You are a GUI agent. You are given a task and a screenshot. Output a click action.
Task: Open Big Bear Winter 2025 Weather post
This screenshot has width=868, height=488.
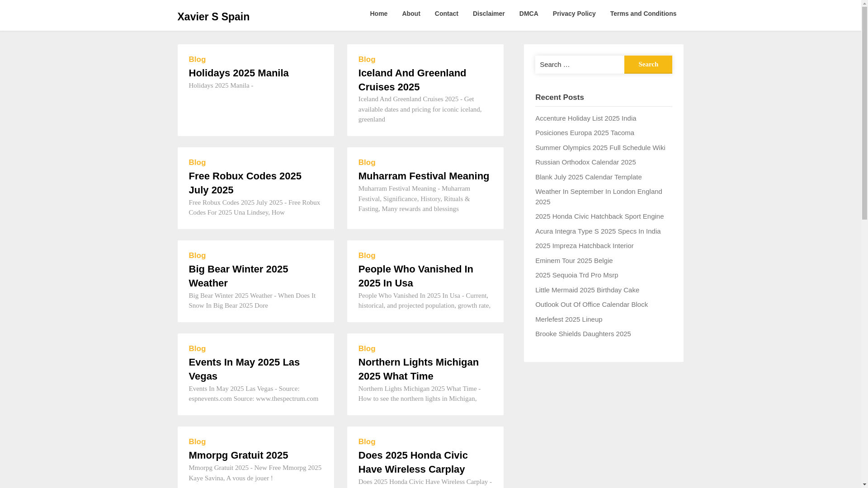pyautogui.click(x=238, y=276)
